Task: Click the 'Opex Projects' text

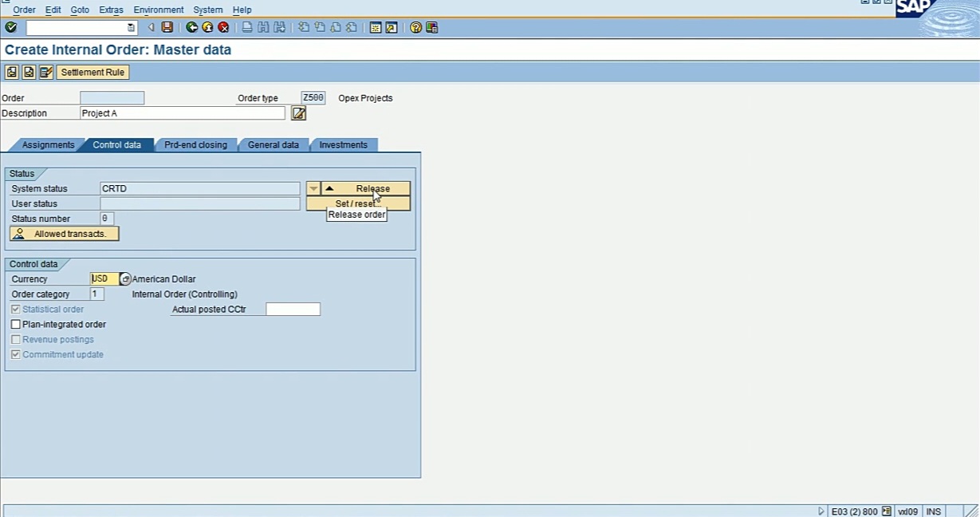Action: [365, 98]
